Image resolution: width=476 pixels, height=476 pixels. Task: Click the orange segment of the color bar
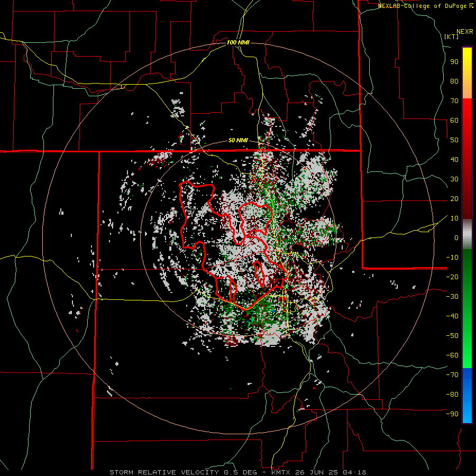pyautogui.click(x=467, y=90)
